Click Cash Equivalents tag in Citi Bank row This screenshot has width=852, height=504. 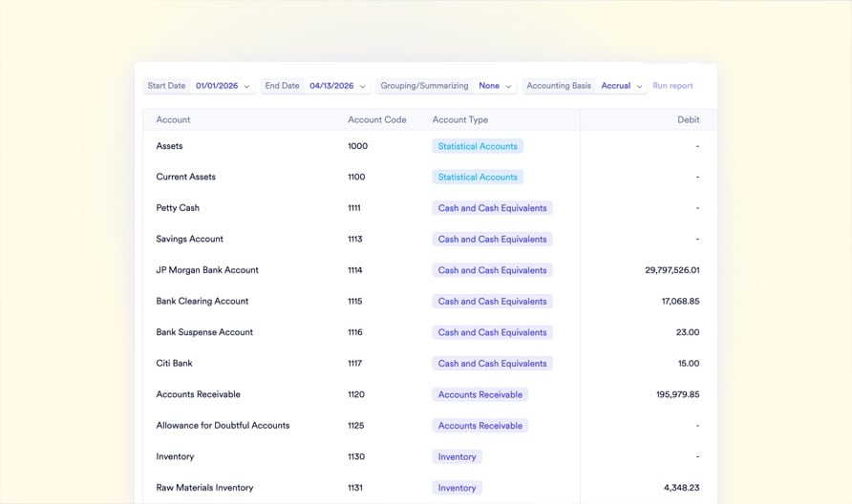click(x=492, y=364)
